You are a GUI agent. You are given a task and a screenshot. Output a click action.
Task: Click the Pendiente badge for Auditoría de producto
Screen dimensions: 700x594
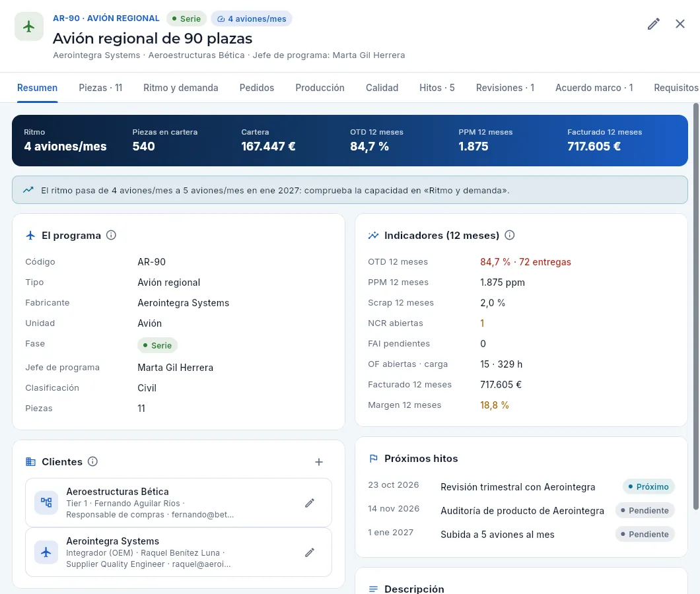[x=645, y=511]
